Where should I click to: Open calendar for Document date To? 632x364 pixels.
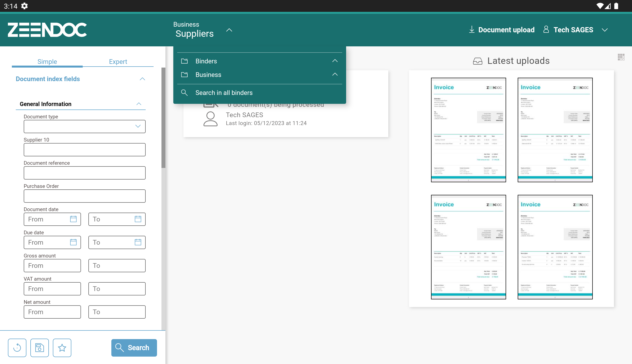[138, 219]
